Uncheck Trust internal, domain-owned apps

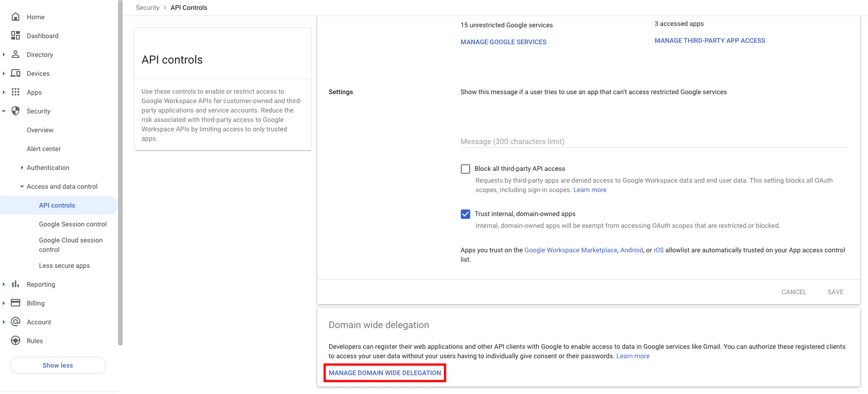466,214
